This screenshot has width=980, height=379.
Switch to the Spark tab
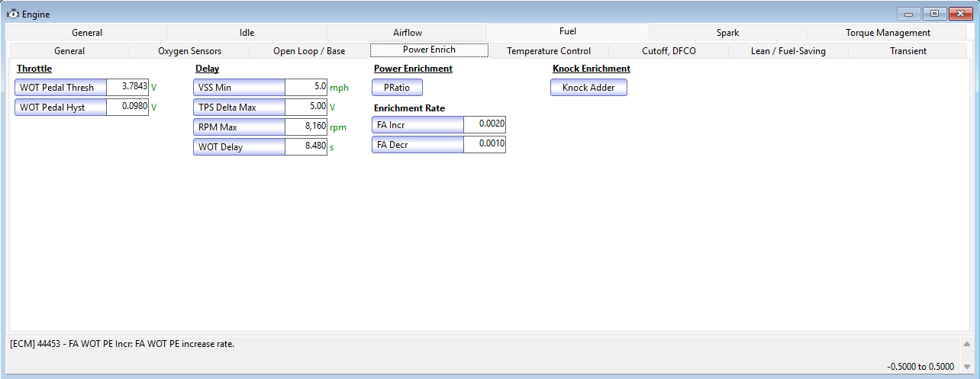(x=727, y=33)
